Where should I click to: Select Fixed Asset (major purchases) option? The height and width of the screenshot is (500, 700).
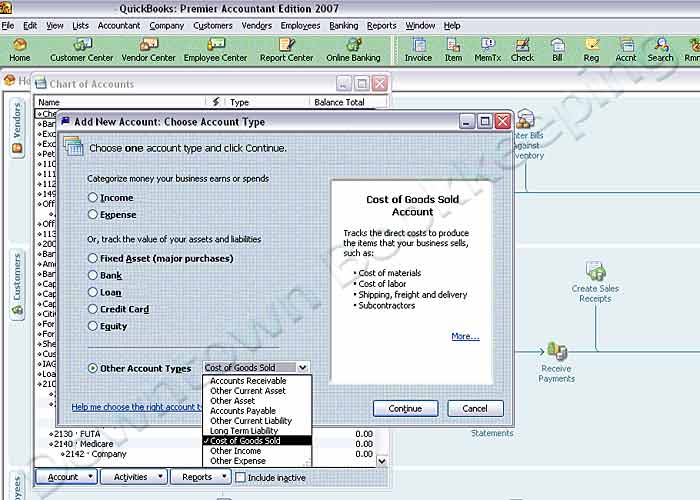(92, 258)
